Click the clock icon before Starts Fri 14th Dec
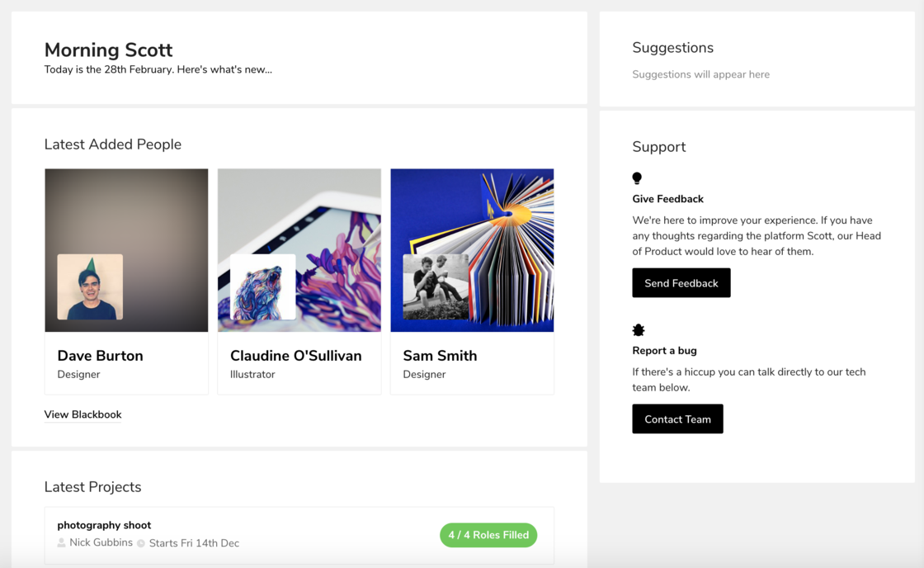Viewport: 924px width, 568px height. point(141,543)
